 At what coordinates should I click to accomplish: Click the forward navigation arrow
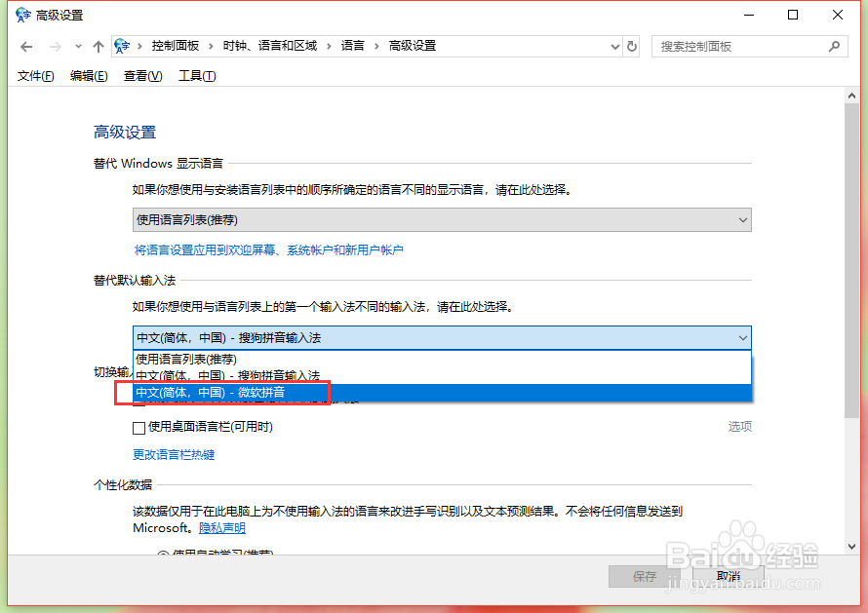tap(51, 46)
